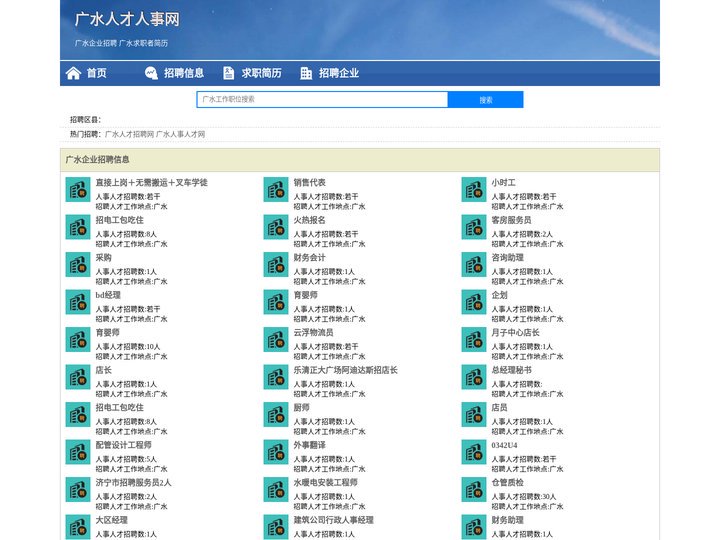Click the blue 搜索 search button

[485, 100]
